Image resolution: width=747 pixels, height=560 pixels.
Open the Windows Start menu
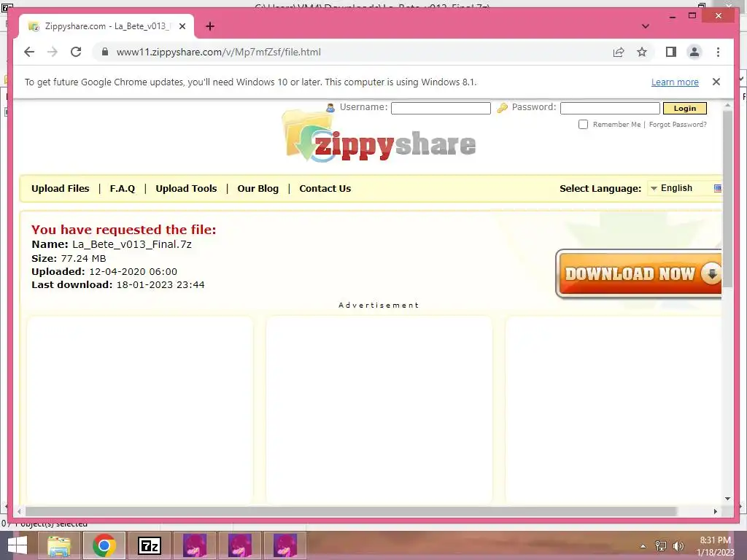point(18,545)
